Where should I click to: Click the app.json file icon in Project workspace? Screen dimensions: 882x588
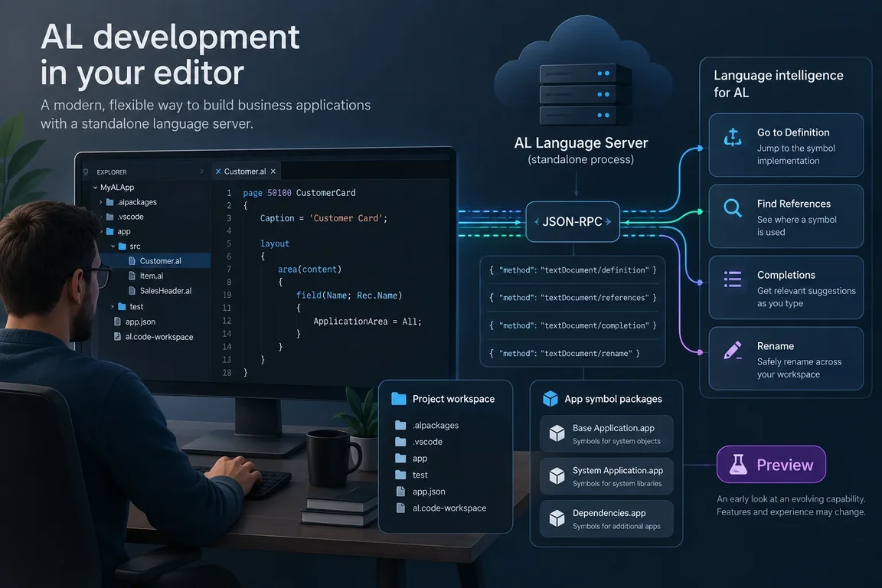[x=400, y=492]
